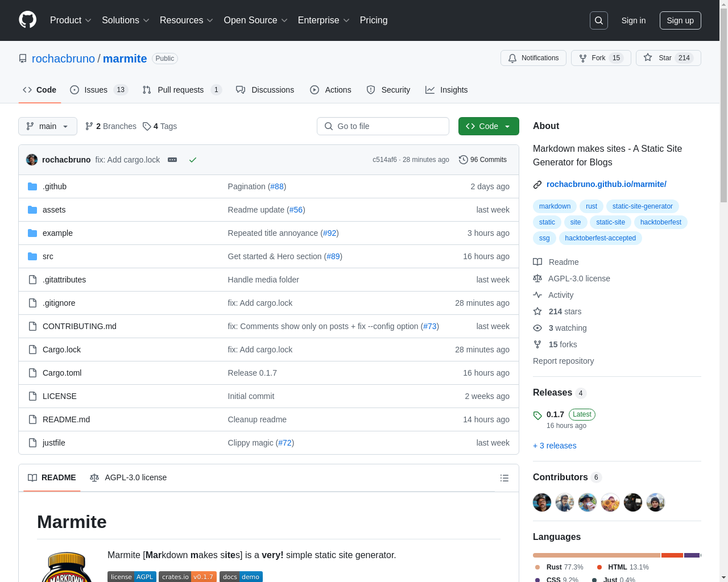Viewport: 728px width, 582px height.
Task: Expand the Open Source menu
Action: (x=256, y=20)
